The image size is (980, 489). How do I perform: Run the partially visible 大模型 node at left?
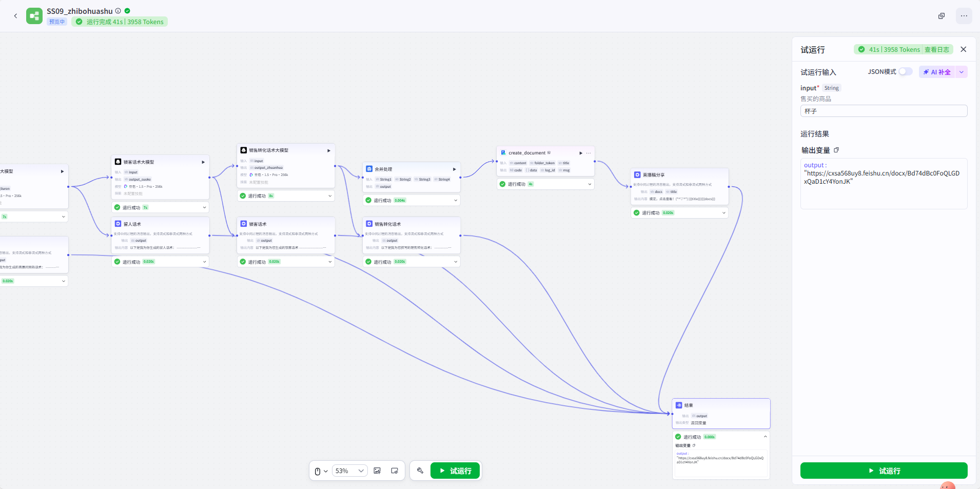62,171
